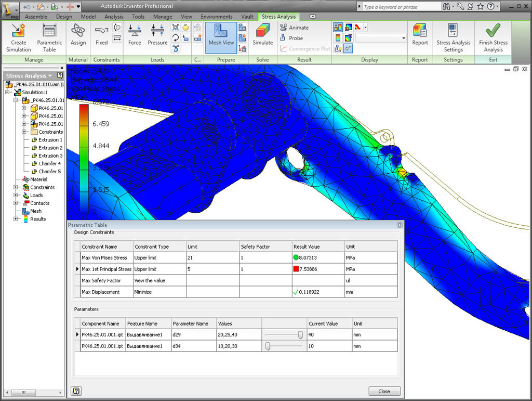The width and height of the screenshot is (532, 401).
Task: Click the Inventor application menu button
Action: (10, 10)
